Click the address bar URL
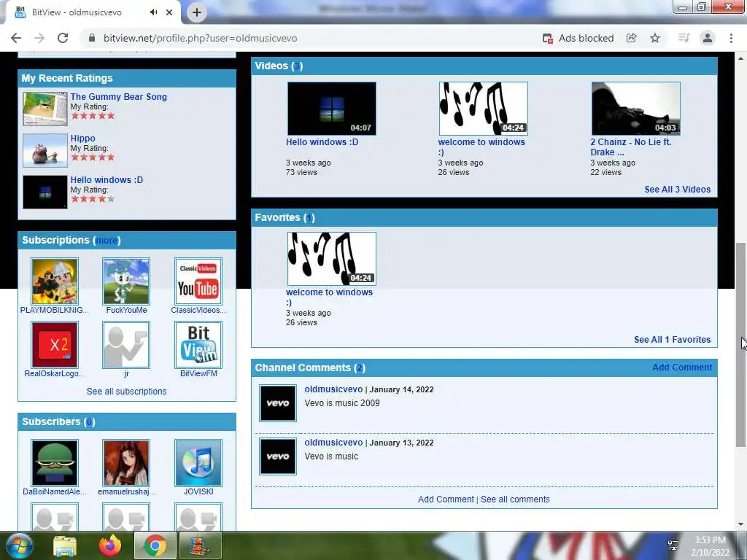747x560 pixels. [200, 38]
